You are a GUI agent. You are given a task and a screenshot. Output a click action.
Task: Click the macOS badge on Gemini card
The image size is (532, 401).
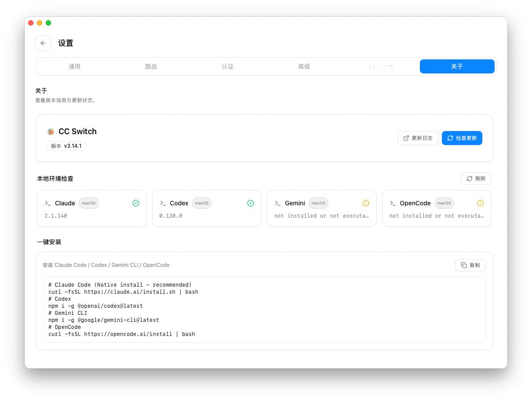(x=318, y=203)
